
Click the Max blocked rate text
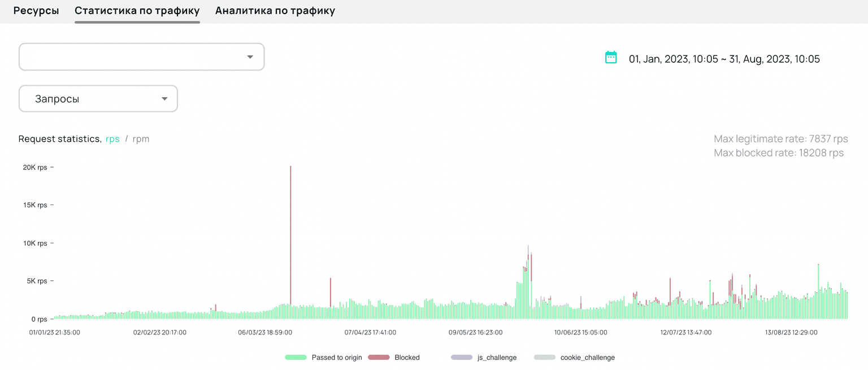[778, 153]
